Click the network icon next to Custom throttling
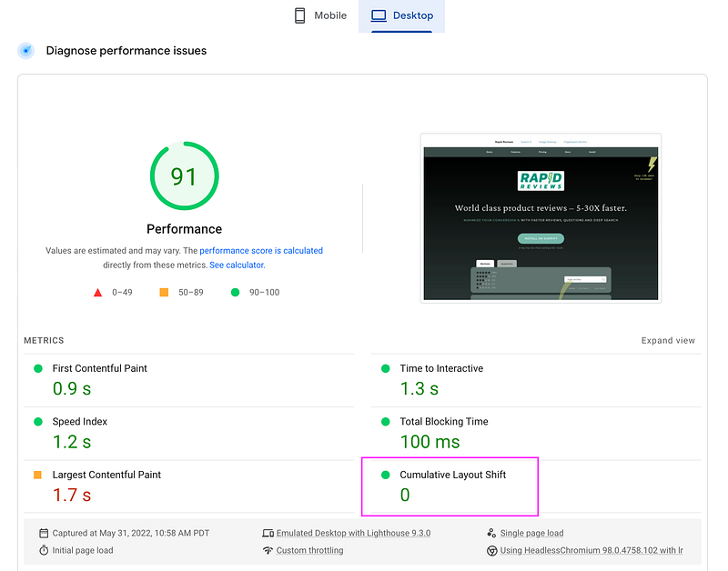This screenshot has width=728, height=571. click(x=268, y=550)
